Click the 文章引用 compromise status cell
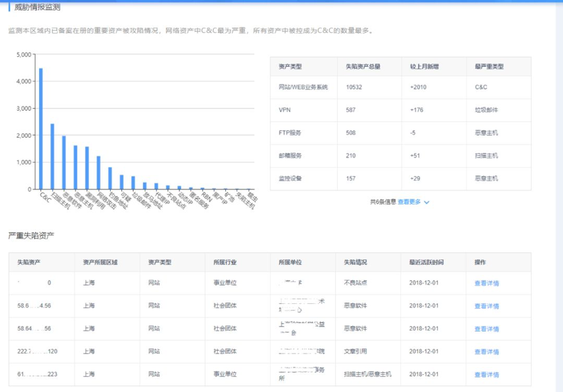 (356, 352)
